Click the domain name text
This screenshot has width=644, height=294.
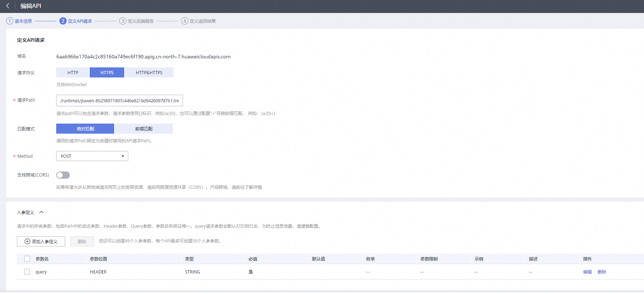pos(143,57)
